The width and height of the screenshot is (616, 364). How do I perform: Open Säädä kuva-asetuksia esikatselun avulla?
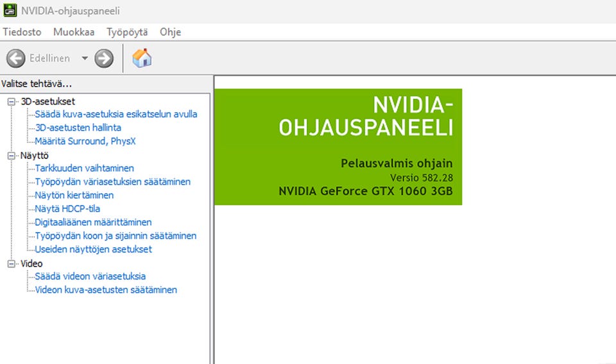click(x=116, y=114)
